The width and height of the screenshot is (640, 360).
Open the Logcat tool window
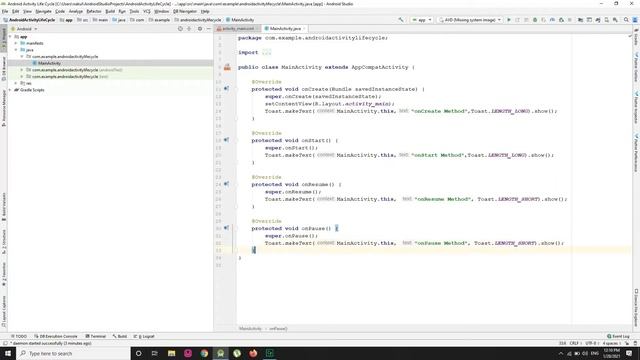[x=144, y=336]
